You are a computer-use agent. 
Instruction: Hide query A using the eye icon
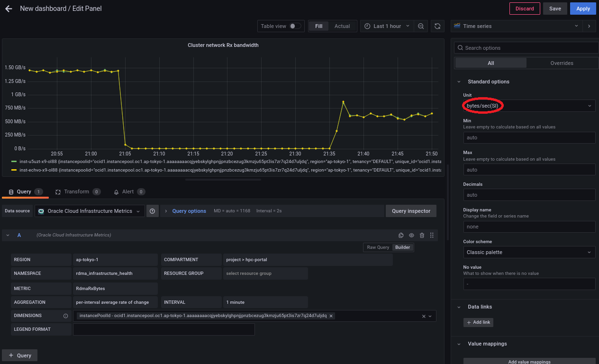pos(411,235)
